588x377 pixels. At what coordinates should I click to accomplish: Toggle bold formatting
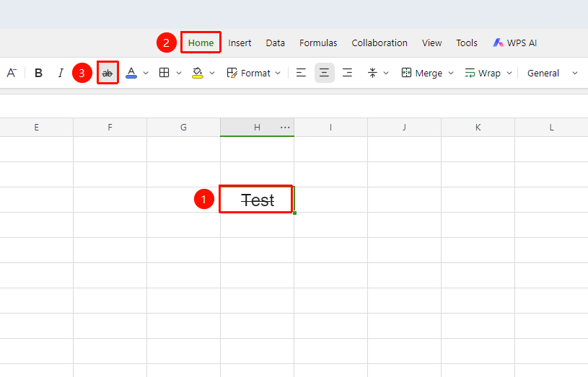pos(38,73)
